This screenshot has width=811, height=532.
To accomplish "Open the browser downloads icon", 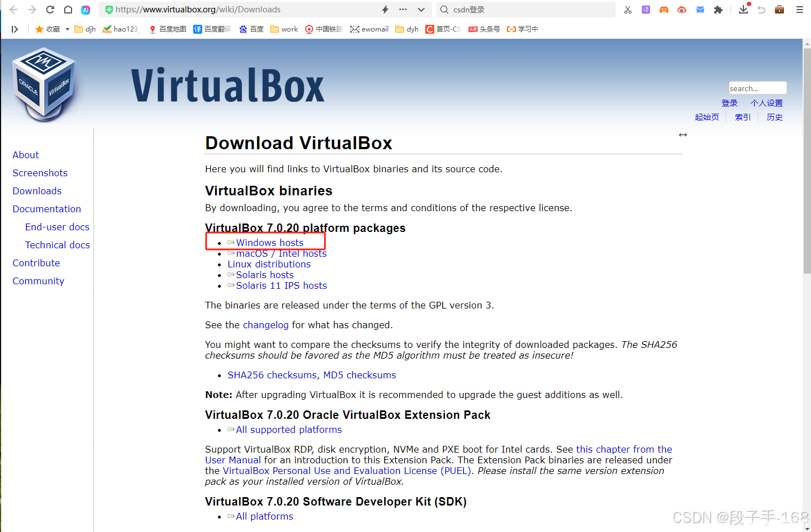I will (743, 10).
